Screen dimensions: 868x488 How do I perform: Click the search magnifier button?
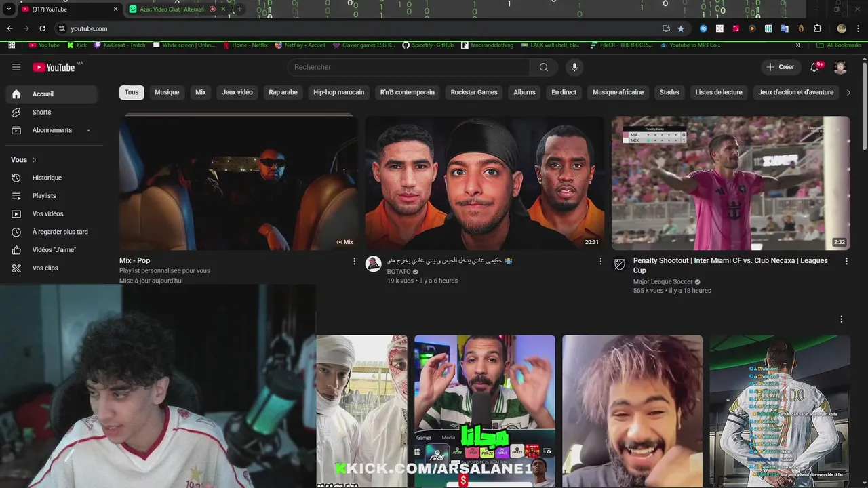point(543,67)
